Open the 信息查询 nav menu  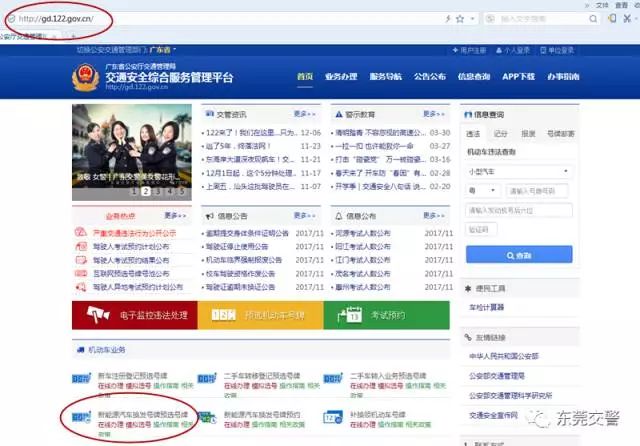coord(474,76)
